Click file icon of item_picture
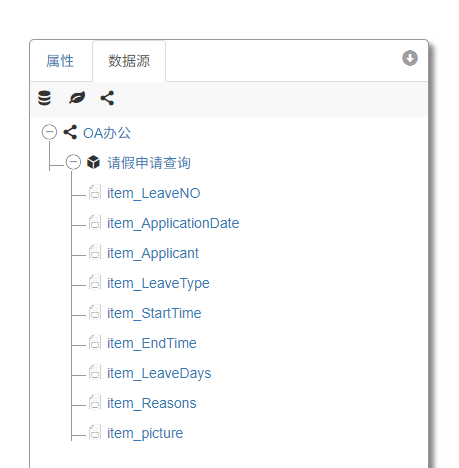 pyautogui.click(x=95, y=432)
